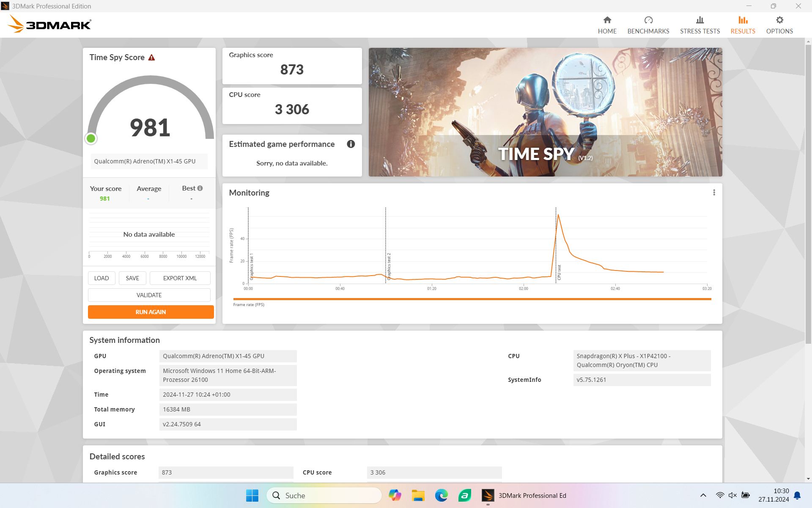Click the 3DMark logo in header
The width and height of the screenshot is (812, 508).
(49, 24)
